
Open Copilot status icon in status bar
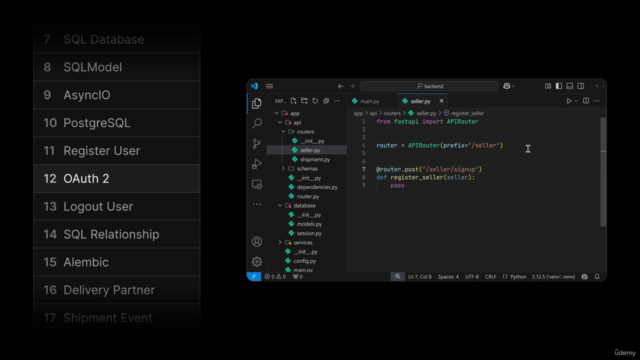pyautogui.click(x=584, y=276)
